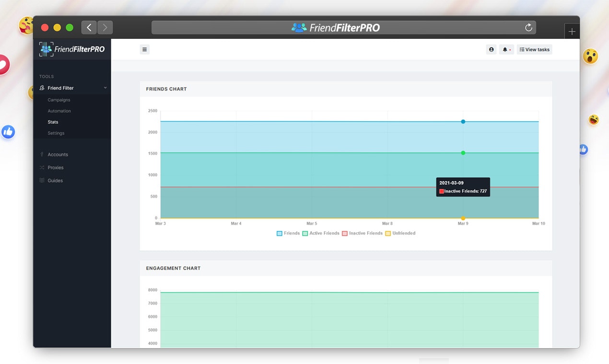
Task: Go to Campaigns in the sidebar
Action: [59, 100]
